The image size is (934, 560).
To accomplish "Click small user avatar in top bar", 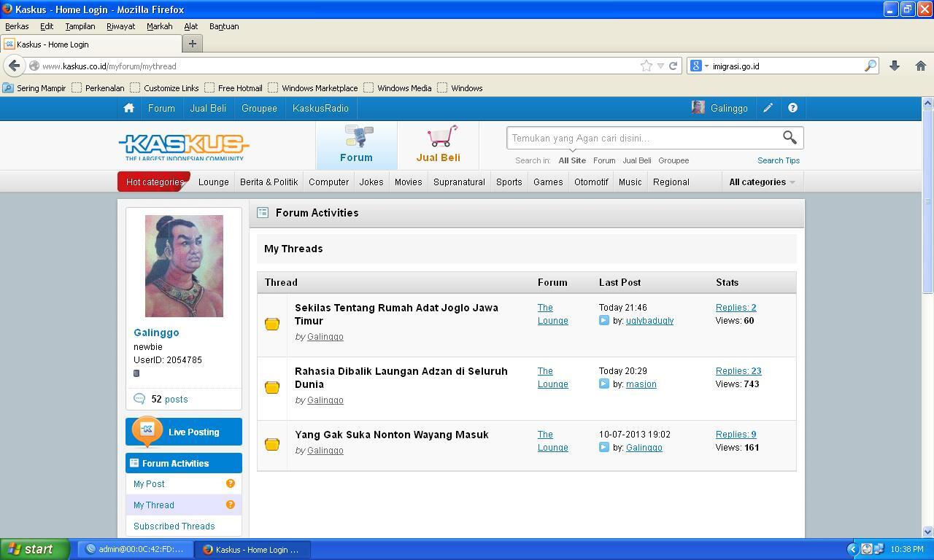I will 698,108.
